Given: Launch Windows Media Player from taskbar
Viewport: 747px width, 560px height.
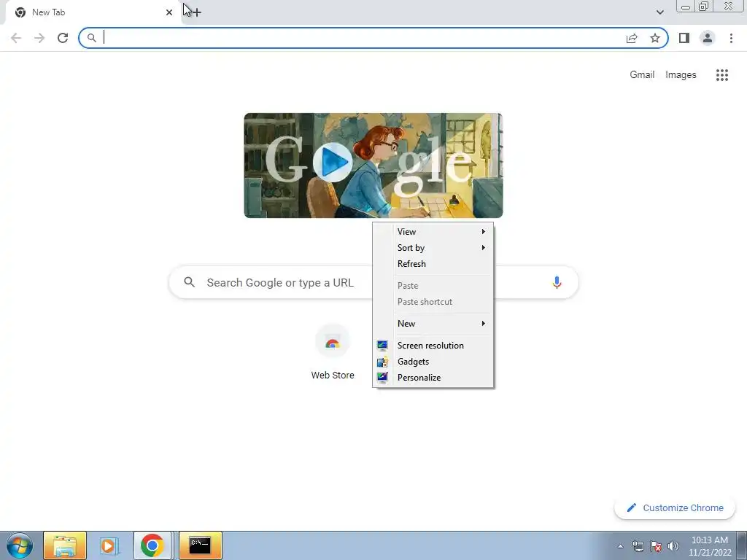Looking at the screenshot, I should (x=108, y=545).
